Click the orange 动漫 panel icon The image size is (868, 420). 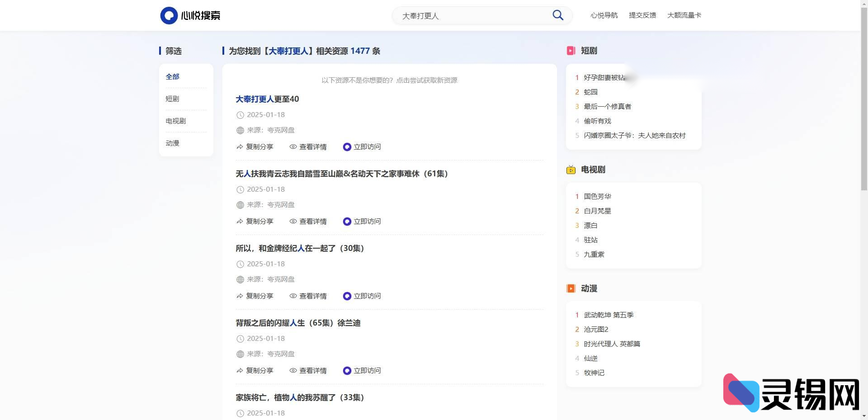point(571,288)
